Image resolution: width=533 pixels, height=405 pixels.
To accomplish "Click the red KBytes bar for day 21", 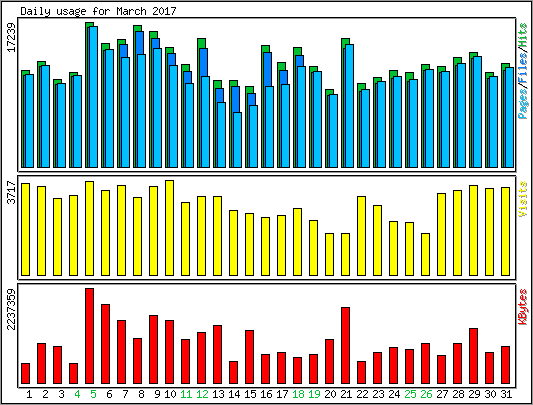I will click(345, 345).
